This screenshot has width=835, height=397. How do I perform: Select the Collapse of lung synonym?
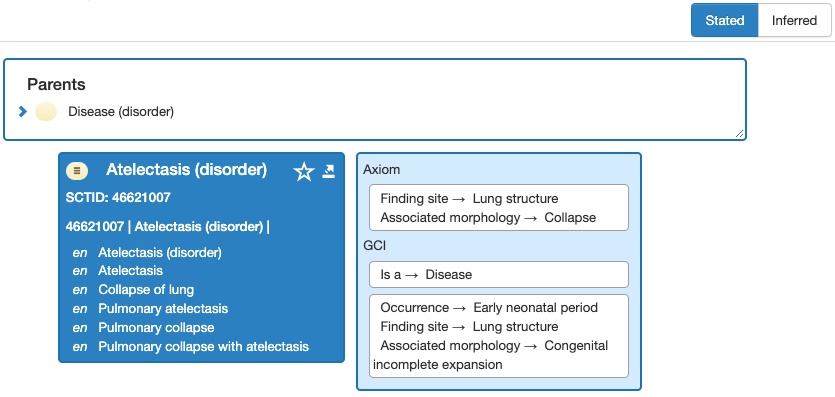(x=146, y=290)
